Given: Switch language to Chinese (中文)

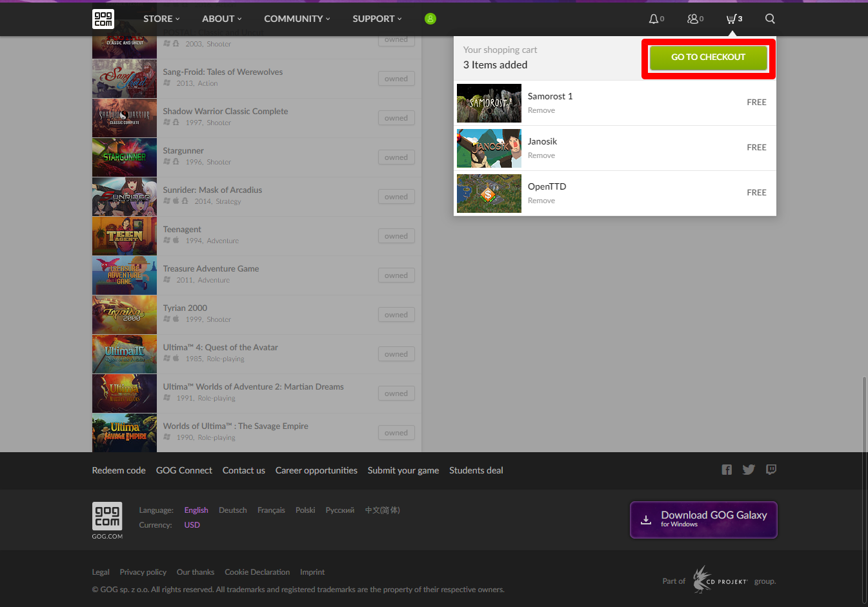Looking at the screenshot, I should click(383, 510).
